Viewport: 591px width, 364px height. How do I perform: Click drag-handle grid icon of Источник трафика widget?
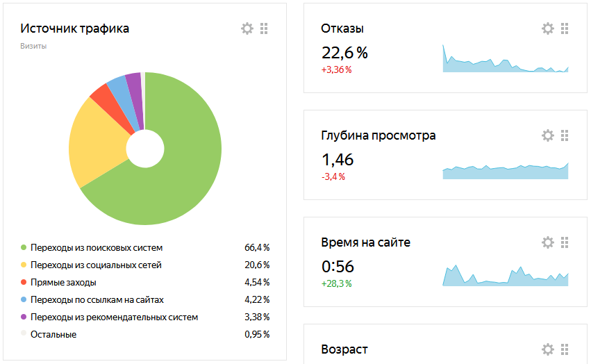(264, 28)
